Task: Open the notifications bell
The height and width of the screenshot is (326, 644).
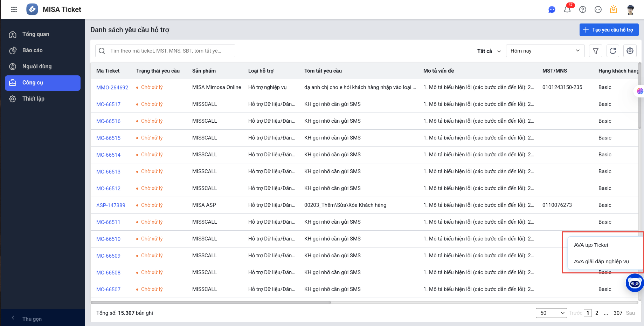Action: pos(567,9)
